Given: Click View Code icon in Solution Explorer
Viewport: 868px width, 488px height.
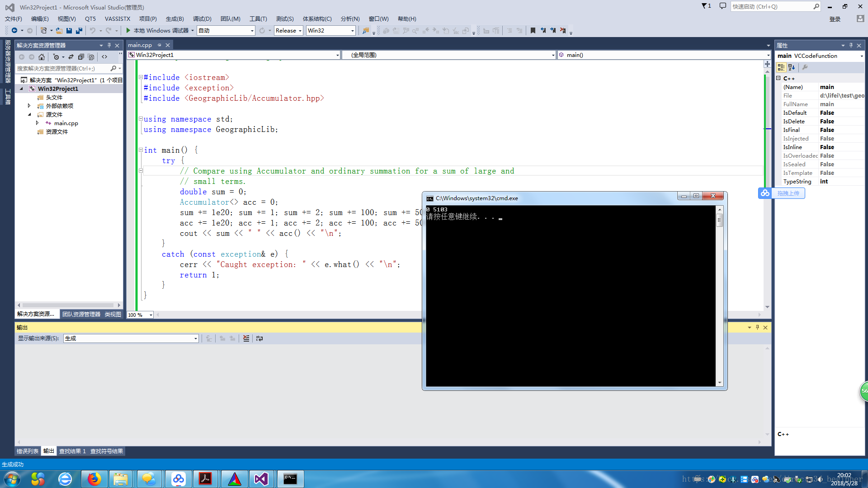Looking at the screenshot, I should tap(104, 57).
